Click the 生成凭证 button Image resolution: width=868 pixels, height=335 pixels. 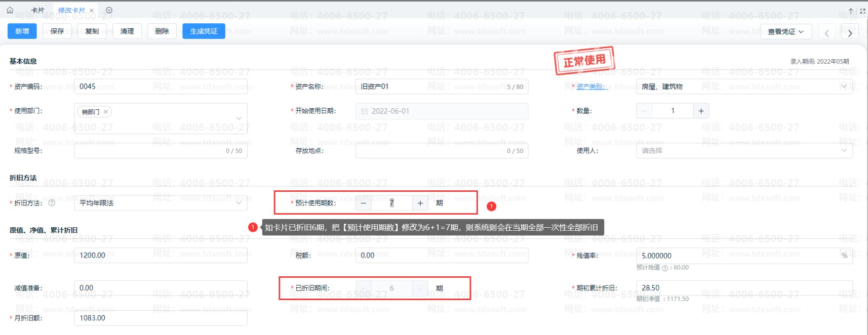pos(204,31)
